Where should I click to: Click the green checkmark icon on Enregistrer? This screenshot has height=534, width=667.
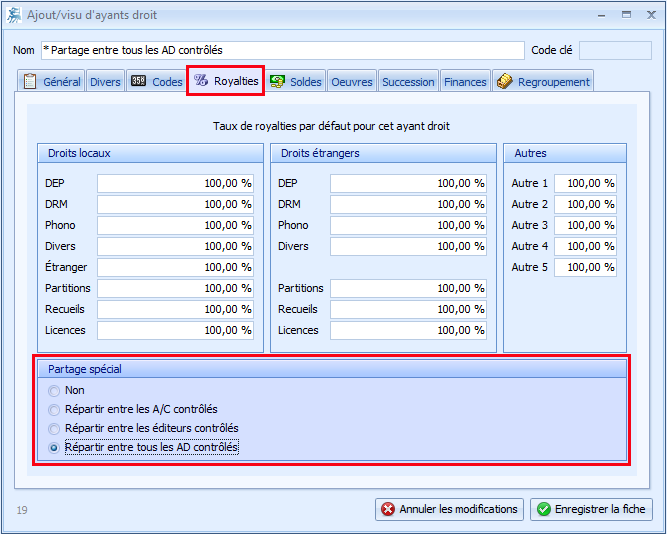pos(543,509)
